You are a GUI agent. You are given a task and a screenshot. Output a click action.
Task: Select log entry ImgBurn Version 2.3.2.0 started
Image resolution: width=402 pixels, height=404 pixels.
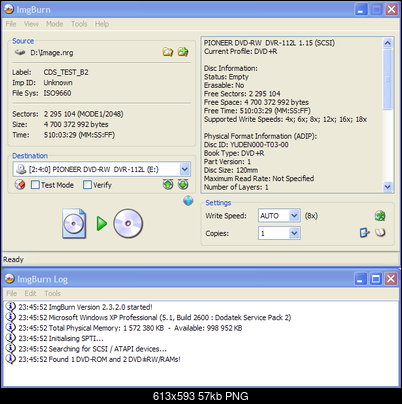tap(85, 307)
